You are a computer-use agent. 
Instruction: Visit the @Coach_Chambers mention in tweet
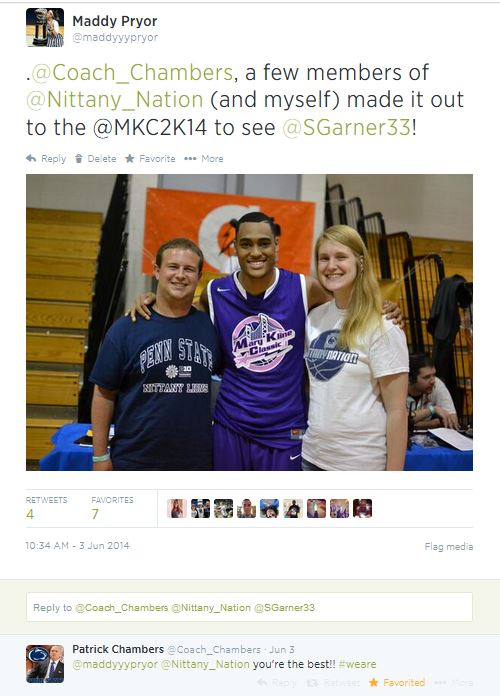(x=132, y=72)
